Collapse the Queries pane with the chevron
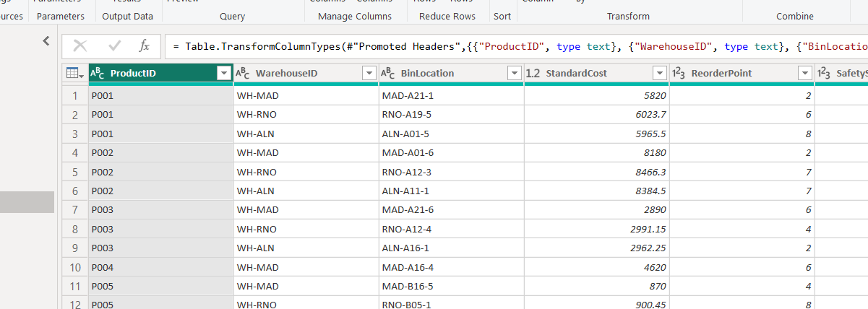868x309 pixels. coord(46,41)
